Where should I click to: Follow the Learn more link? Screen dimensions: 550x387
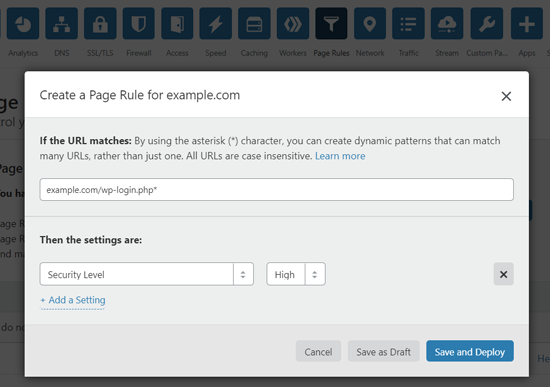(340, 156)
